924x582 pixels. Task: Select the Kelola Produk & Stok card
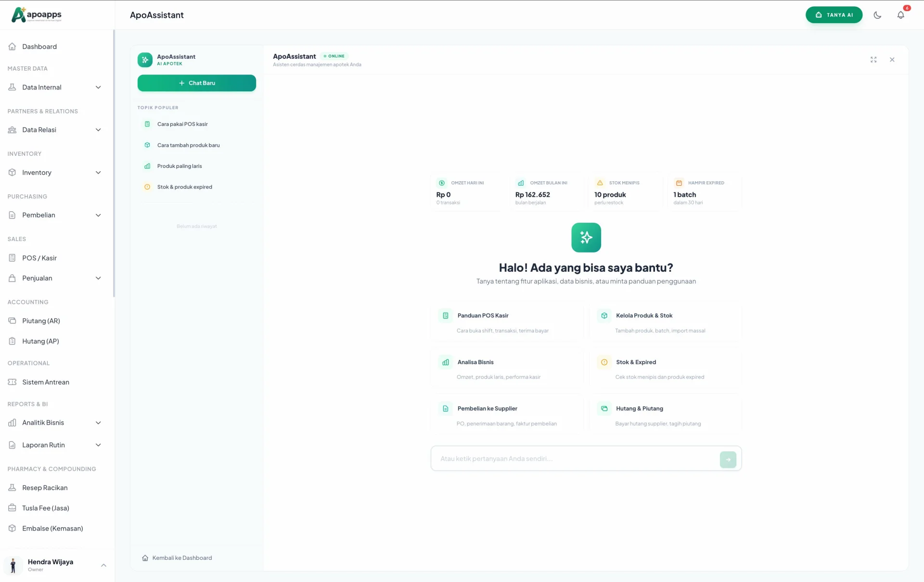tap(666, 322)
